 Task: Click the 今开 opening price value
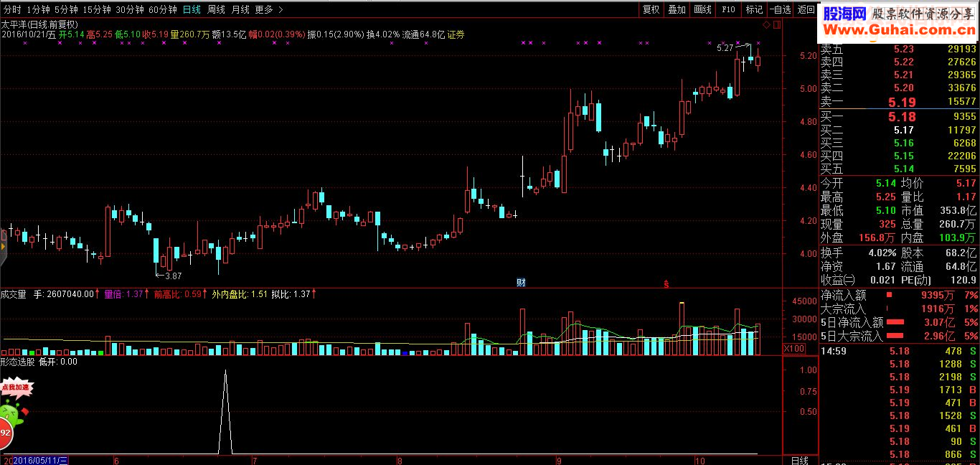pyautogui.click(x=885, y=184)
